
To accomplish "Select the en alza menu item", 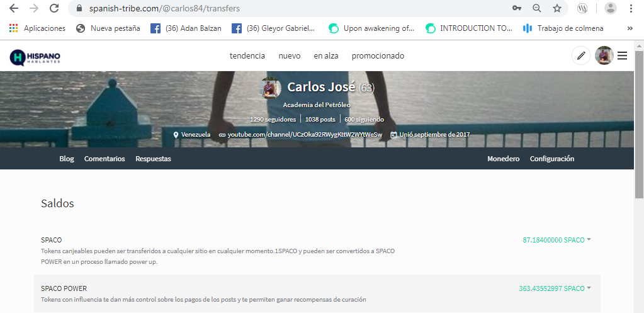I will point(326,56).
